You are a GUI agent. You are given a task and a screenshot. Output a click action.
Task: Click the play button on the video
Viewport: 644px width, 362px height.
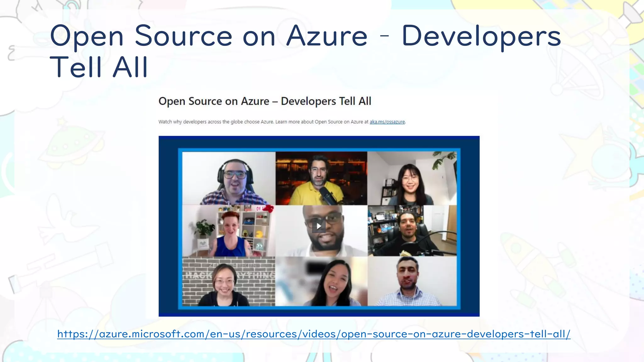[x=319, y=226]
